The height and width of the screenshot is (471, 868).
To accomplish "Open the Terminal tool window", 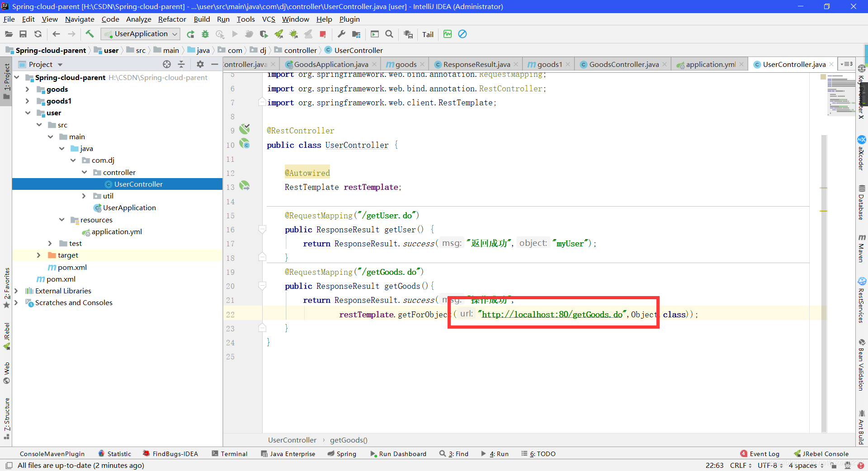I will [230, 454].
